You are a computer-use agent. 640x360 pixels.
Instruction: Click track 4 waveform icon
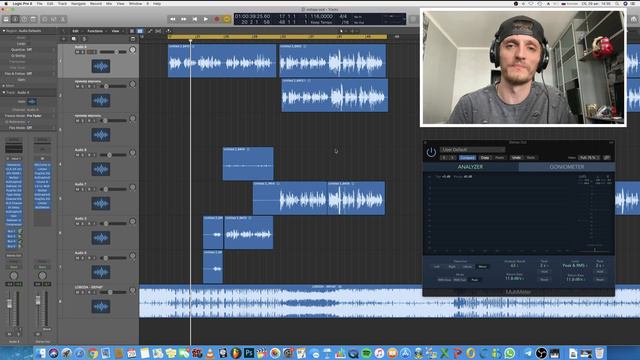(101, 169)
